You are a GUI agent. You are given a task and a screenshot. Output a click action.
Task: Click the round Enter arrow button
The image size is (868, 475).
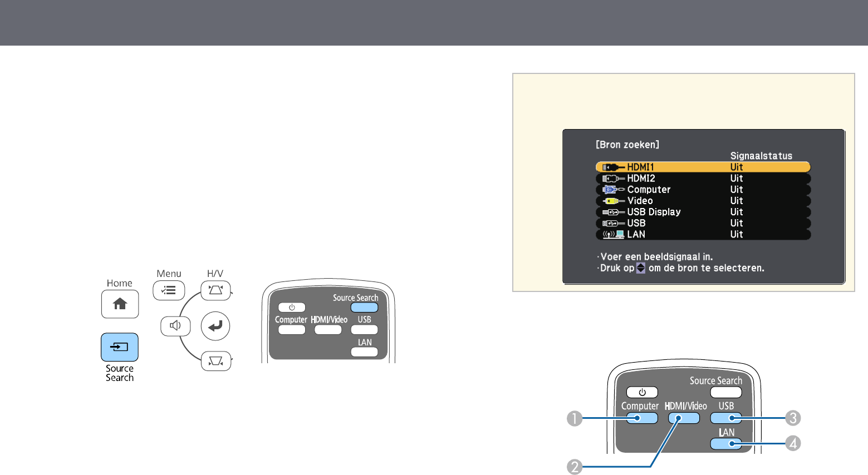pyautogui.click(x=215, y=326)
